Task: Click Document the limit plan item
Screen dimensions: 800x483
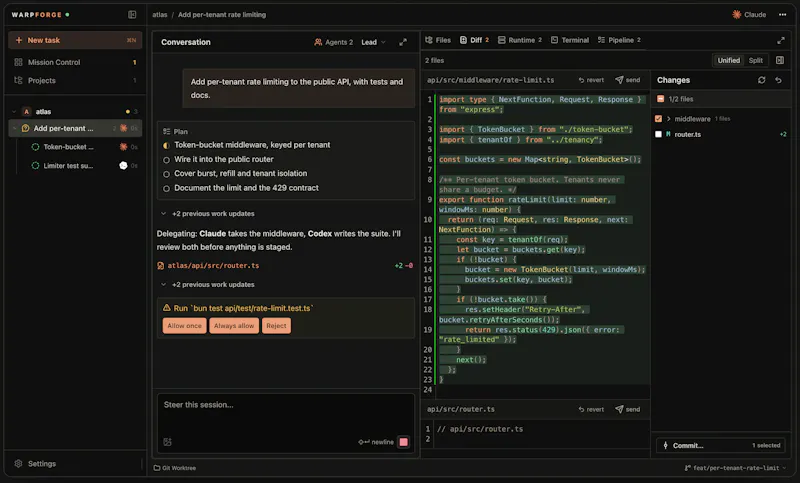Action: click(x=246, y=188)
